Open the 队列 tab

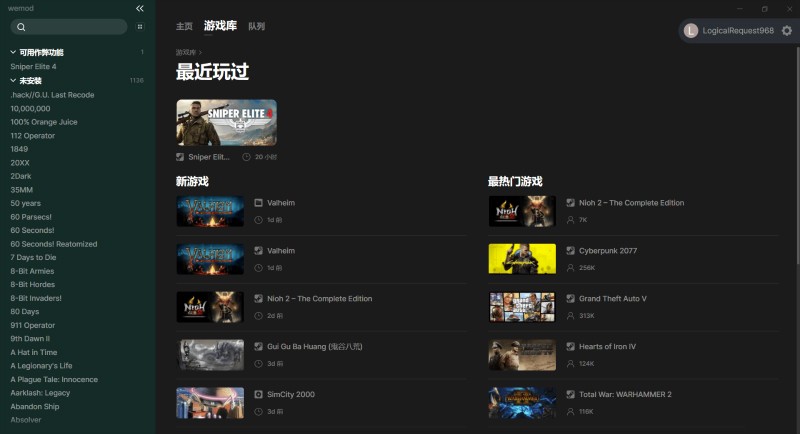pos(257,27)
